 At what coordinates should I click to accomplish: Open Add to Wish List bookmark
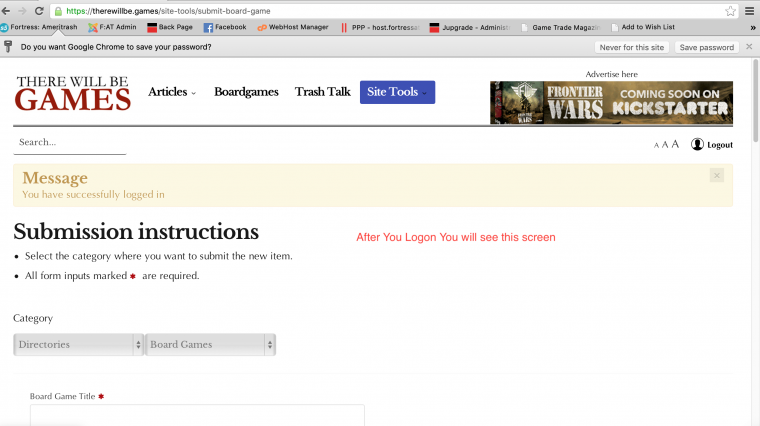[x=643, y=27]
